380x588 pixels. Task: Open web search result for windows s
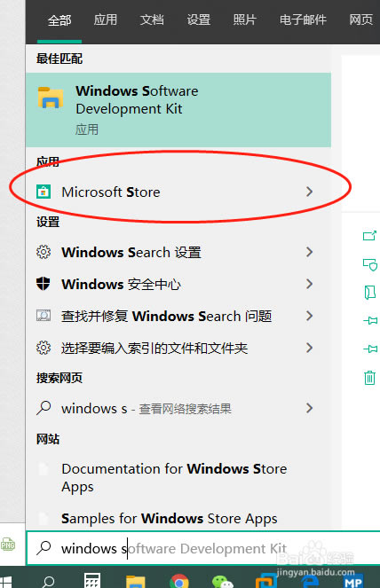click(x=178, y=408)
